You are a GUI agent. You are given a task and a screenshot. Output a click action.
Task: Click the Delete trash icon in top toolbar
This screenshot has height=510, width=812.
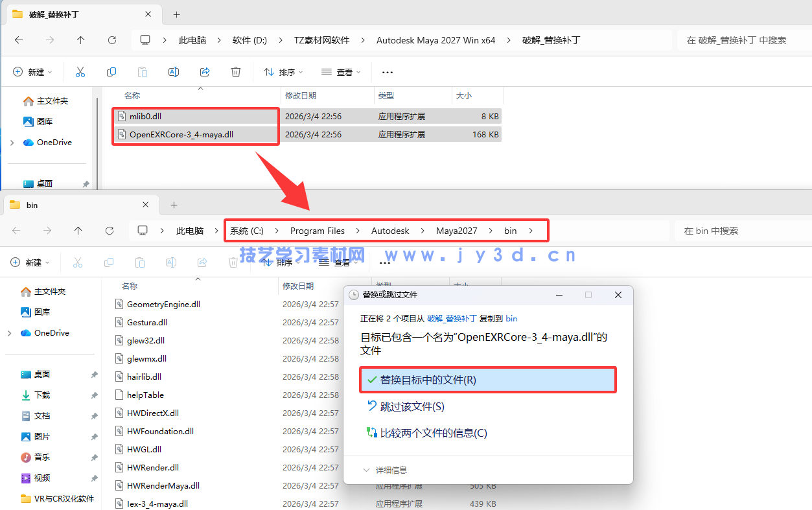pyautogui.click(x=237, y=72)
